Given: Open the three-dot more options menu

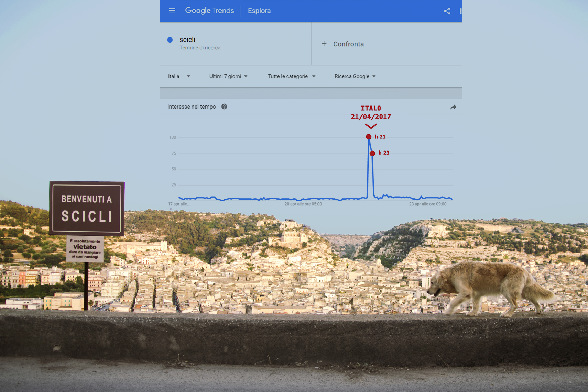Looking at the screenshot, I should [x=460, y=11].
